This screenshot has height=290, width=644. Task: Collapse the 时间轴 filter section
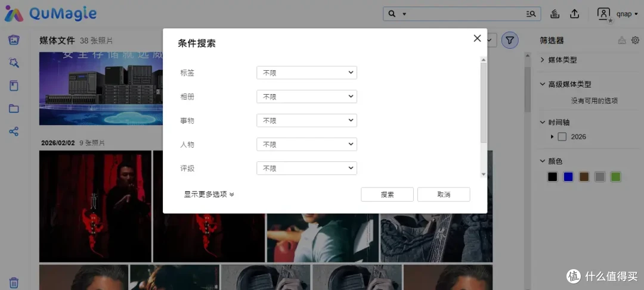pos(555,122)
